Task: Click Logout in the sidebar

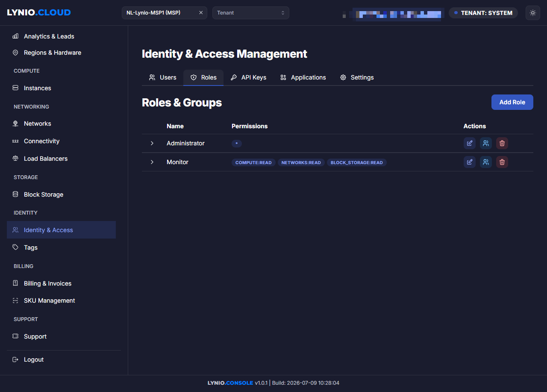Action: 61,360
